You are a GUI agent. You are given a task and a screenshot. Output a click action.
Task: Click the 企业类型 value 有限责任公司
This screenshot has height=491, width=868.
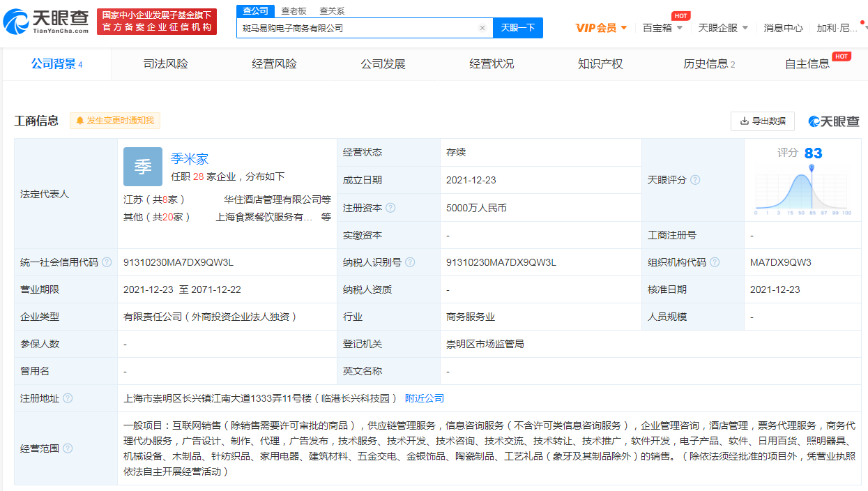(x=211, y=317)
